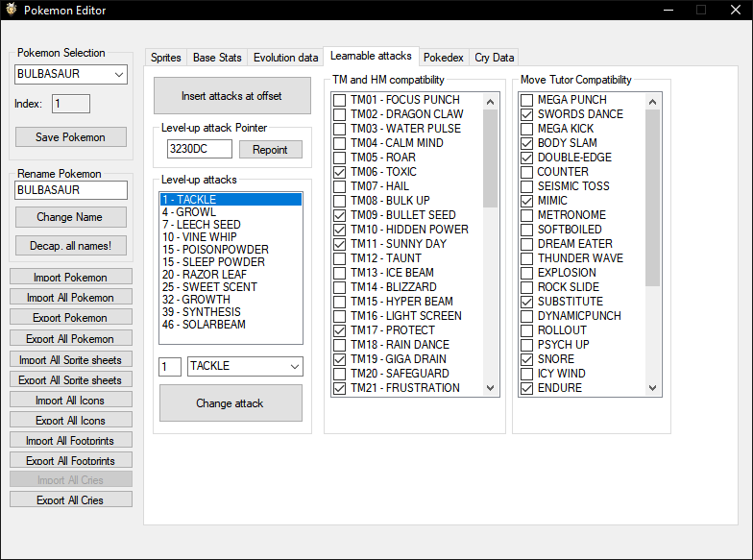Toggle the SWORDS DANCE move tutor checkbox
The width and height of the screenshot is (753, 560).
(526, 114)
